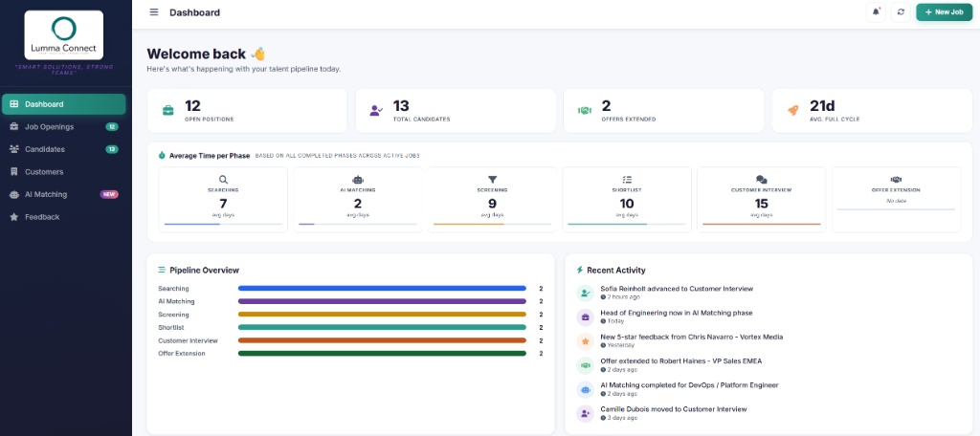Click the Head of Engineering activity briefcase icon
980x436 pixels.
click(x=585, y=316)
